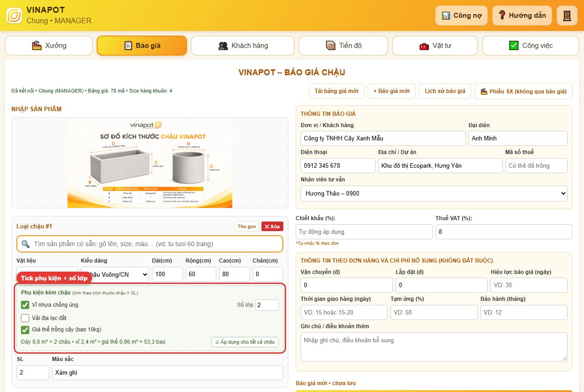The height and width of the screenshot is (392, 584).
Task: Click the Ghi chú / điều khoản thêm textarea
Action: click(x=434, y=347)
